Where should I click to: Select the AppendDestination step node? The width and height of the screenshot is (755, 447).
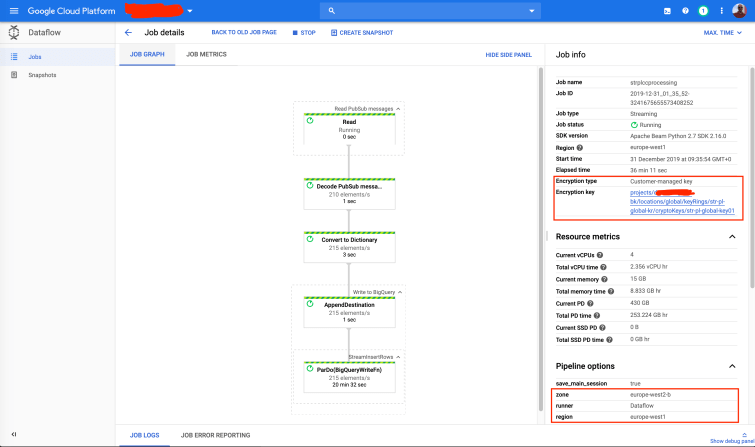pyautogui.click(x=349, y=312)
